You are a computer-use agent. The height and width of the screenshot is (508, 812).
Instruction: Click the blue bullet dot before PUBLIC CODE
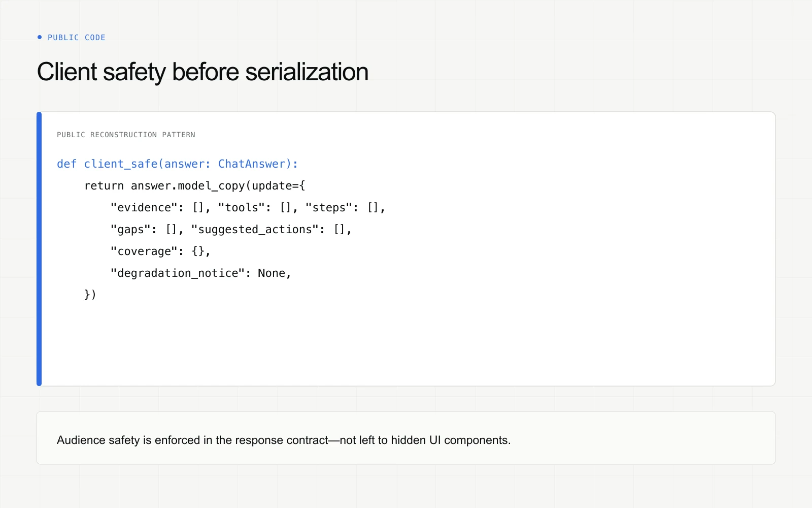coord(40,37)
